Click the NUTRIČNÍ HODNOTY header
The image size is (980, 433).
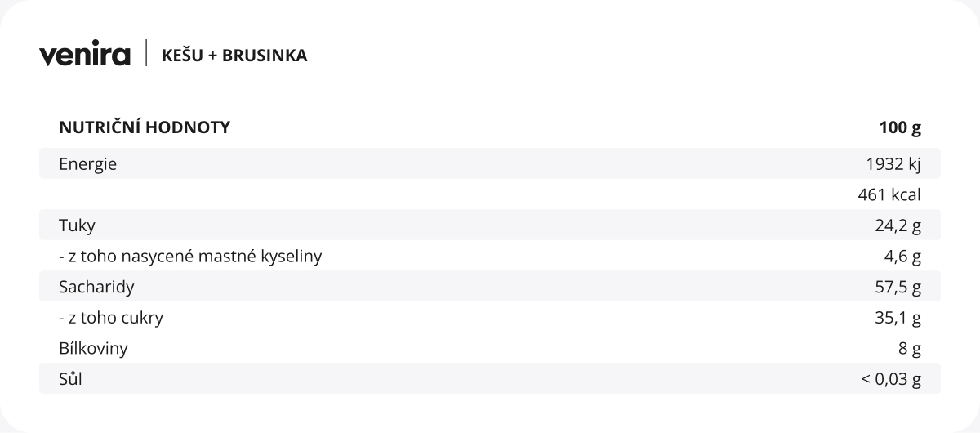point(145,127)
